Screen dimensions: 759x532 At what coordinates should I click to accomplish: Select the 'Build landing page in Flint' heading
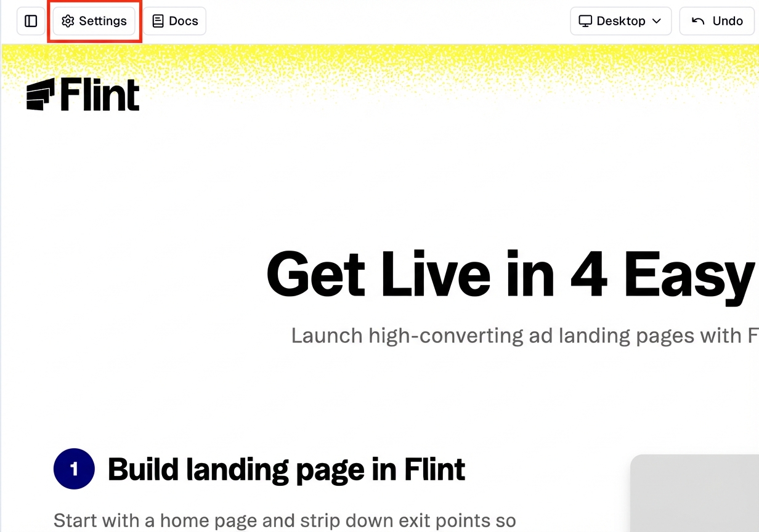click(286, 469)
